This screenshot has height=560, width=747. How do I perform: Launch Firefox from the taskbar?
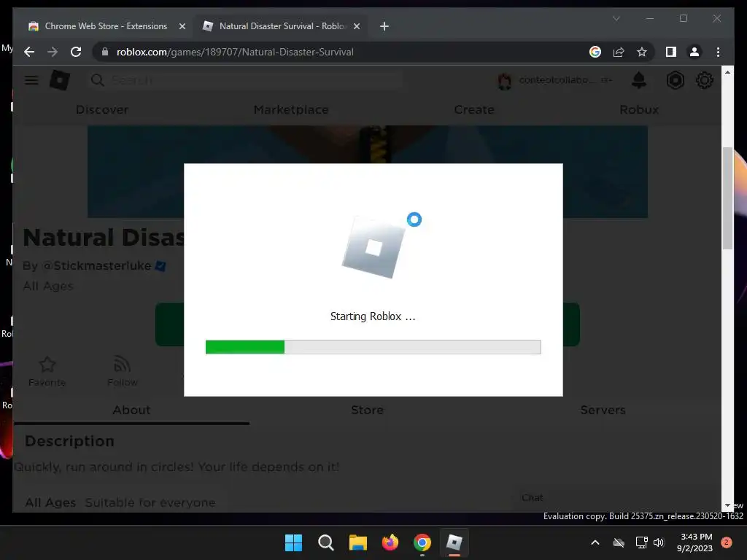point(390,542)
